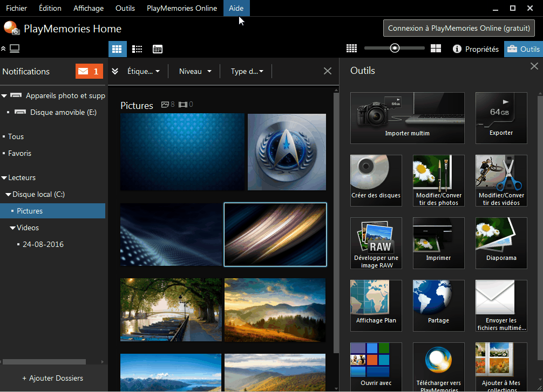Show the Propriétés panel
The height and width of the screenshot is (392, 543).
(x=476, y=49)
